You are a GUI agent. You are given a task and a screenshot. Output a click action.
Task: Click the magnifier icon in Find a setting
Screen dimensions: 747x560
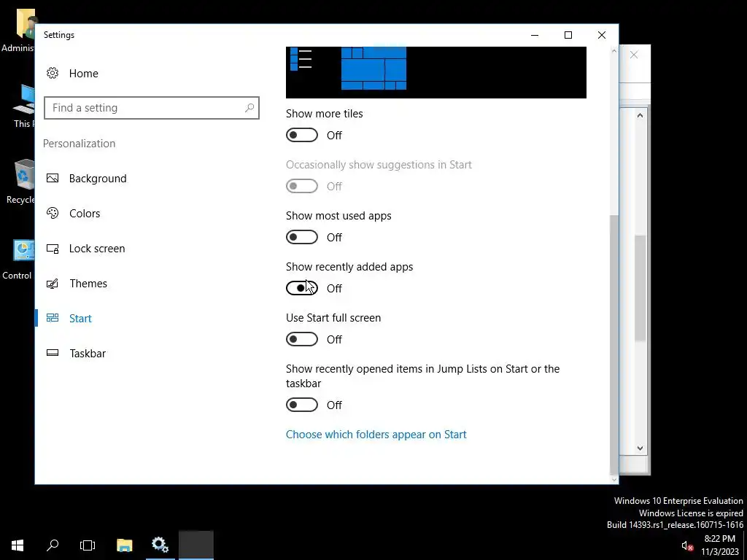click(x=249, y=108)
